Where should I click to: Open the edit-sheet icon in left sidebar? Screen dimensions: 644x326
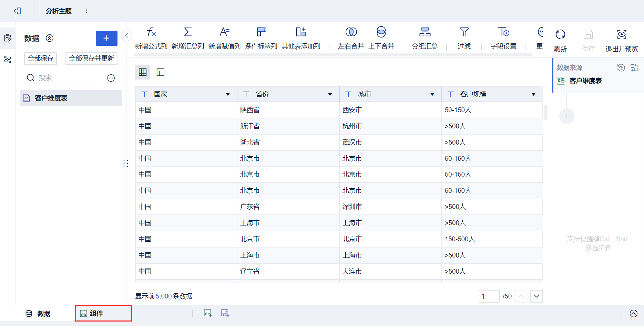(8, 38)
